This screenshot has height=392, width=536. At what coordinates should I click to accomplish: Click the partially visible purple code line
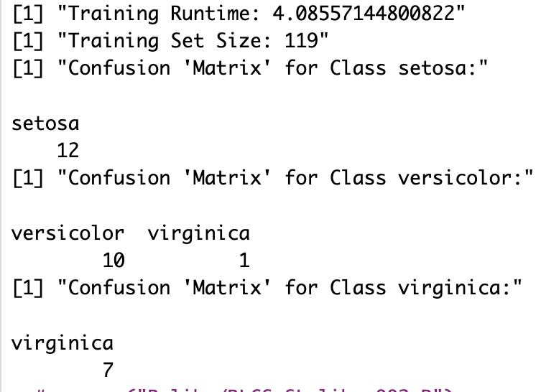(x=244, y=390)
